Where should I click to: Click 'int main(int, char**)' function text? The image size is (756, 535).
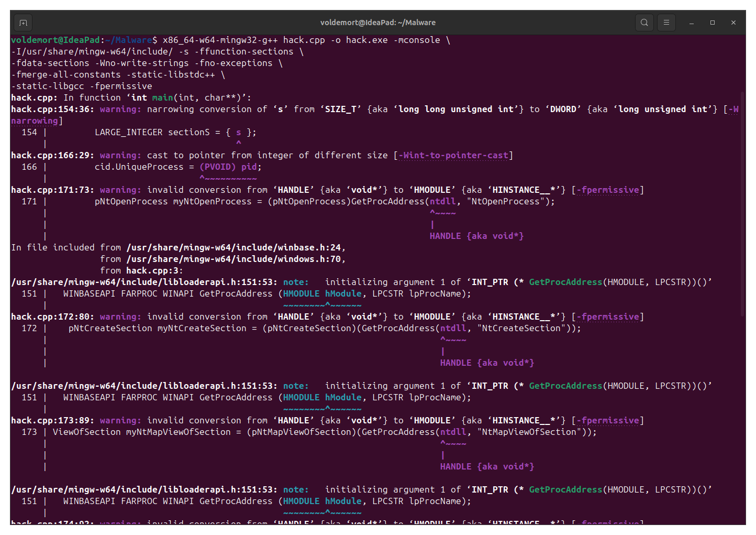[186, 98]
